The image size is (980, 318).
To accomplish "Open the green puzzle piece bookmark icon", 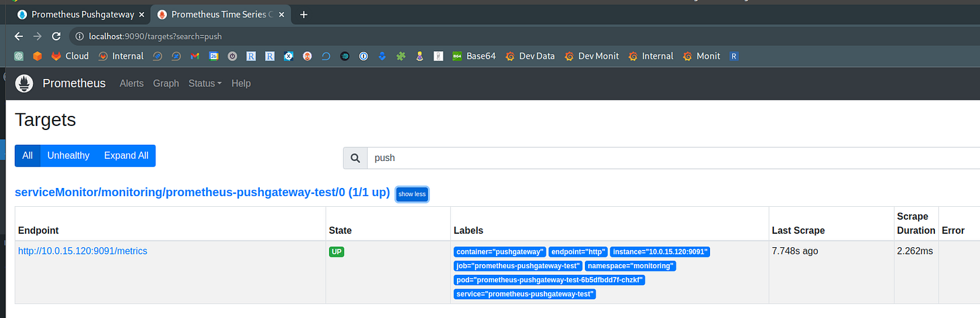I will pos(400,56).
